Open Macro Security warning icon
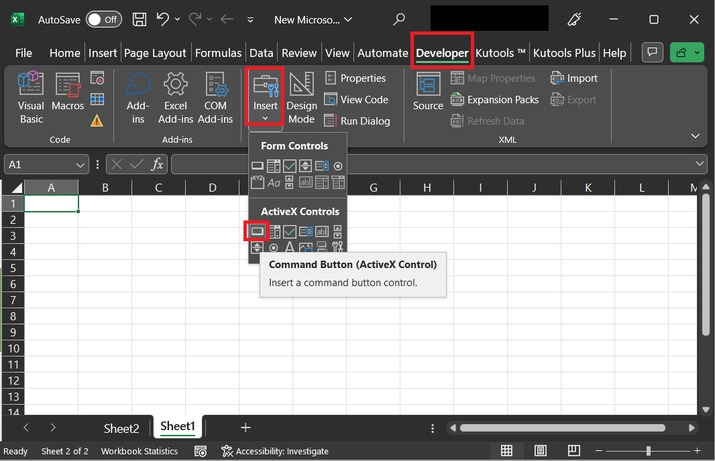 (x=97, y=121)
